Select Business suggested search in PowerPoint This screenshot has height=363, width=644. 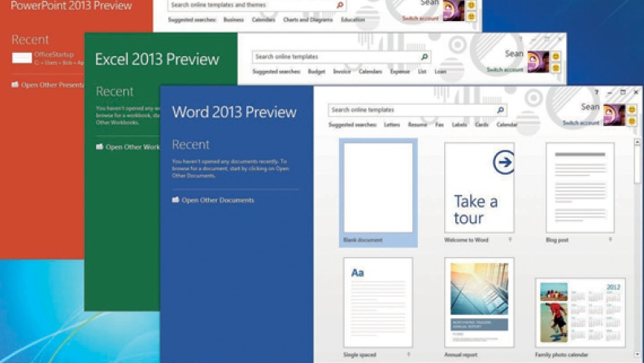233,20
